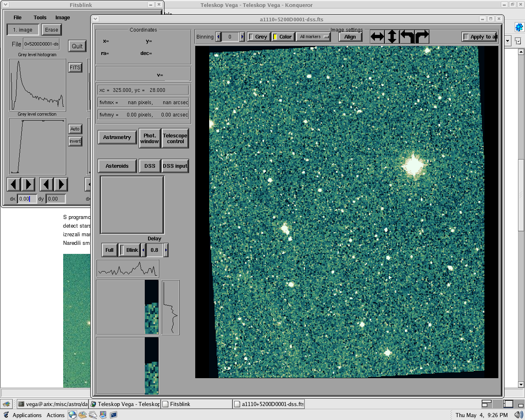Click the show desktop icon in the taskbar
Image resolution: width=525 pixels, height=420 pixels.
pyautogui.click(x=6, y=404)
